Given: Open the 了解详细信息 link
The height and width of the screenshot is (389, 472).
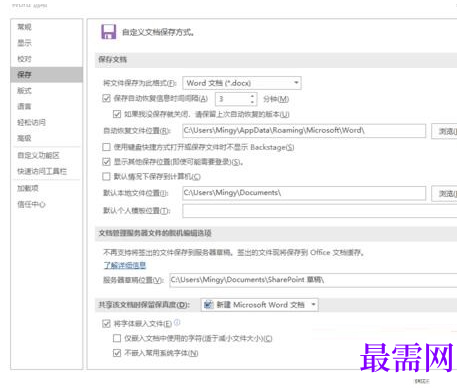Looking at the screenshot, I should (125, 265).
